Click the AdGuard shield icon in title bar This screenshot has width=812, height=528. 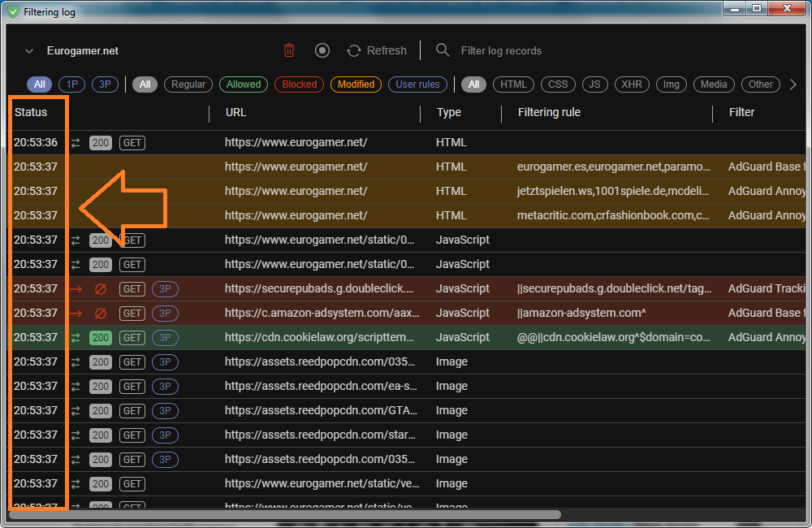pyautogui.click(x=13, y=11)
